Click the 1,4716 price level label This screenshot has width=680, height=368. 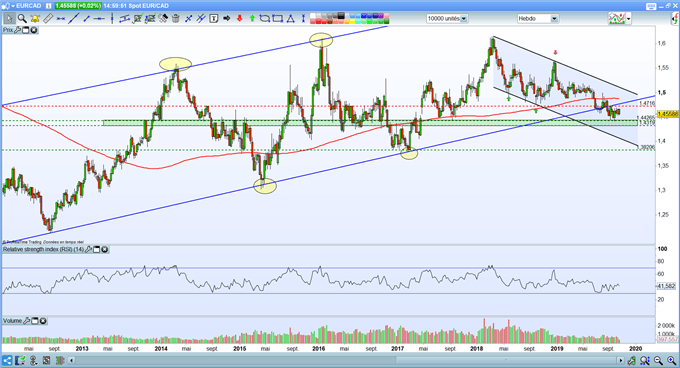tap(647, 103)
